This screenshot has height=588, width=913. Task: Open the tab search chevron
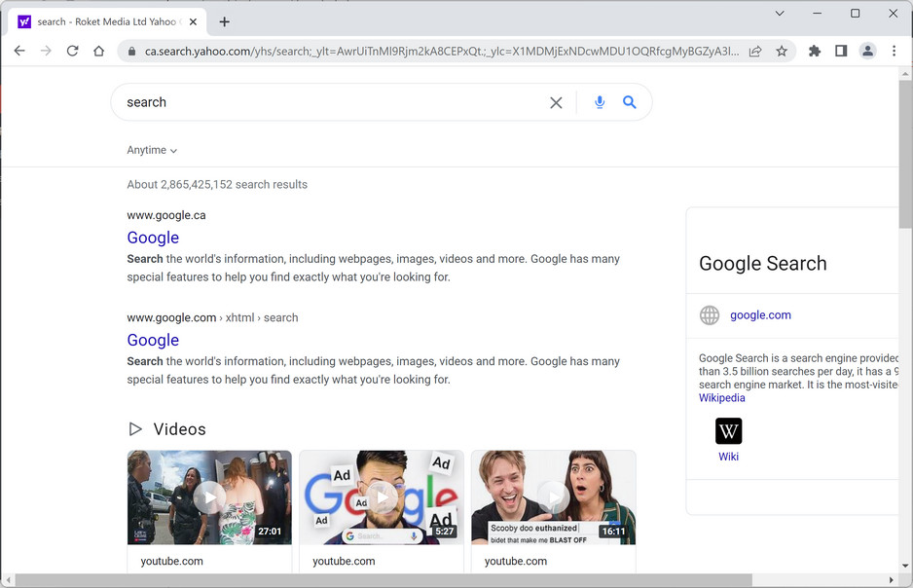779,14
